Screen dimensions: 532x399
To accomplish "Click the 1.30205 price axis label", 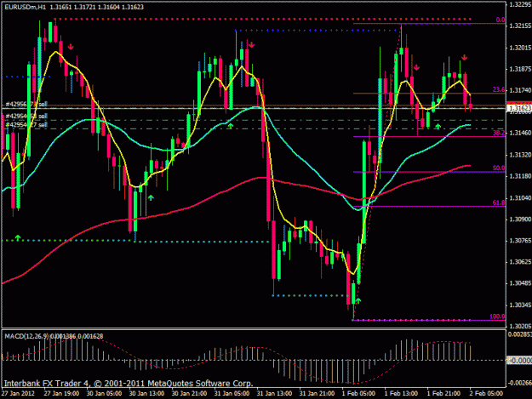I will pyautogui.click(x=520, y=326).
